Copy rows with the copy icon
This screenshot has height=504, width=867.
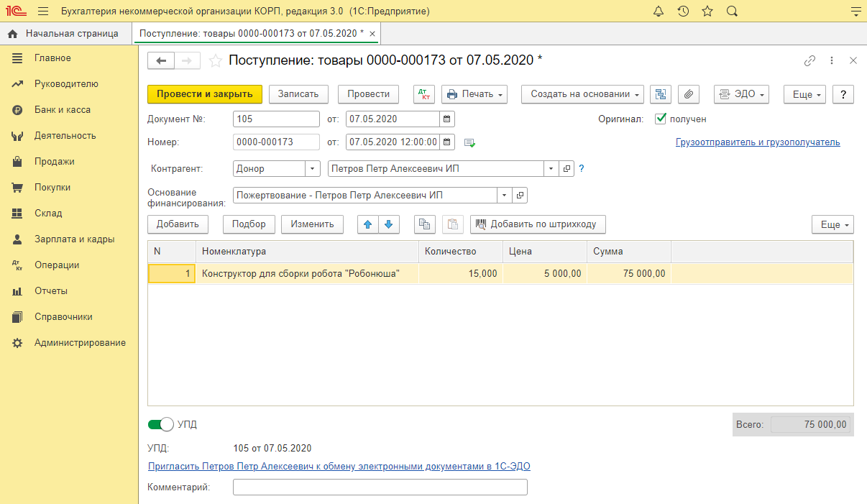pos(425,224)
